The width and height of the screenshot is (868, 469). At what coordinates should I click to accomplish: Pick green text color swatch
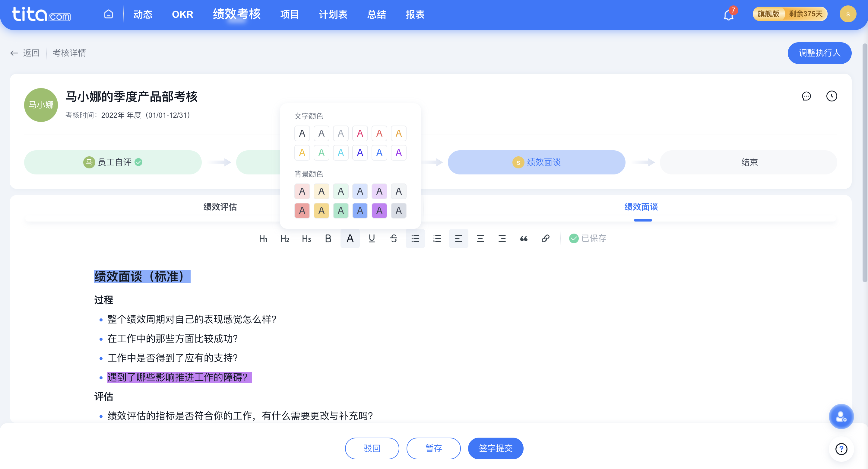pos(322,153)
